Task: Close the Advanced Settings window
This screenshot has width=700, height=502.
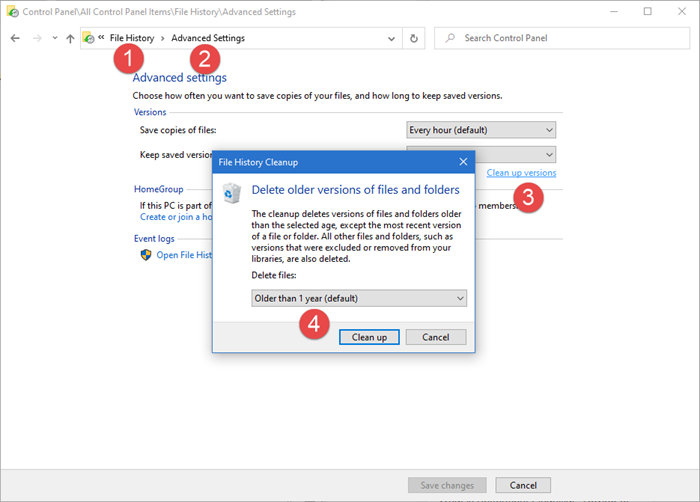Action: (681, 11)
